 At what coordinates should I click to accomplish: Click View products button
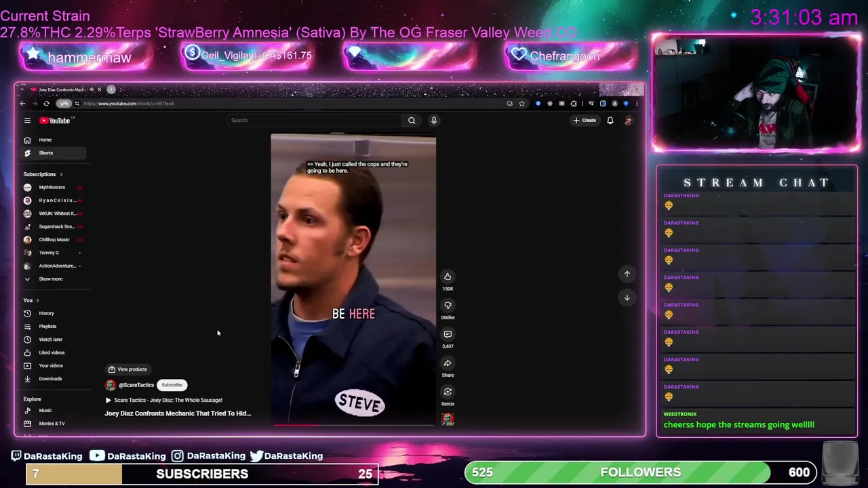click(127, 369)
